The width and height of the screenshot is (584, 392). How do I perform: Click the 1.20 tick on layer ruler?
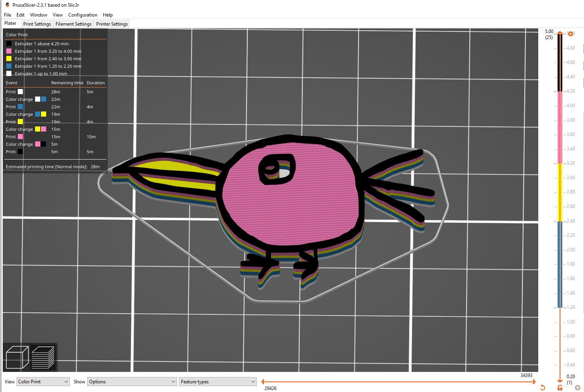click(571, 307)
